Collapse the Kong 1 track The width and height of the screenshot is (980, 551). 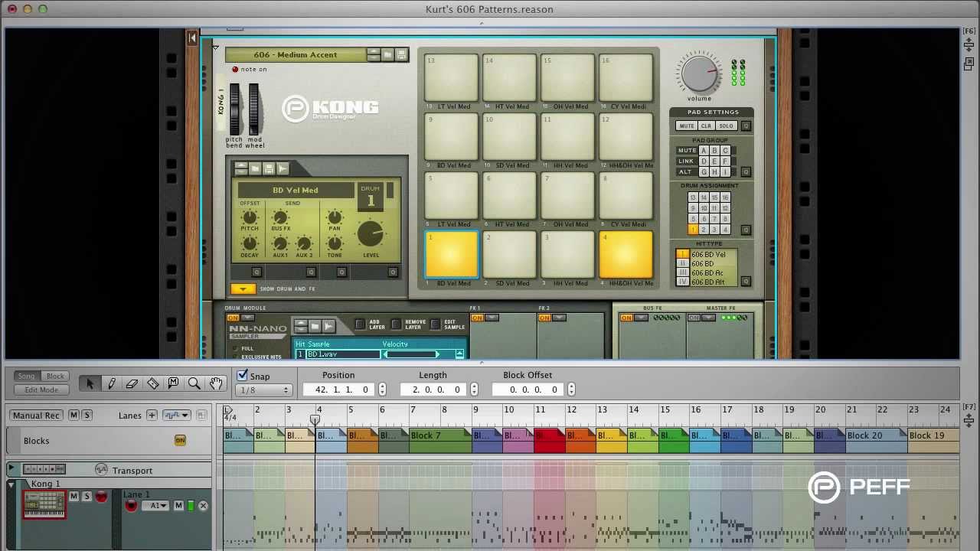(x=11, y=484)
